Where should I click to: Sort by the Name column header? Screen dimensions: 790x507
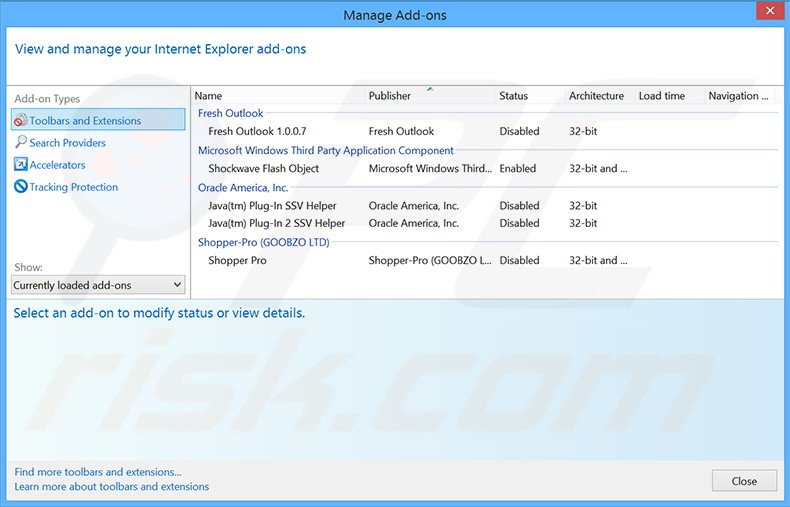tap(279, 96)
